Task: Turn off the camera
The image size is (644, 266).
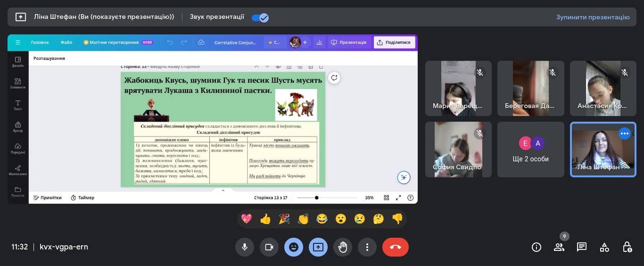Action: click(269, 247)
